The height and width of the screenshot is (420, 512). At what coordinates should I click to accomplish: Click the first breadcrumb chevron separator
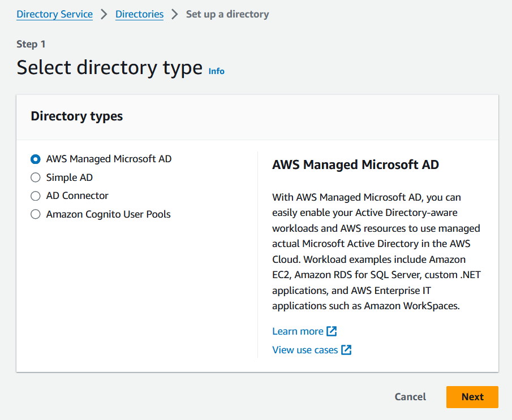(104, 14)
